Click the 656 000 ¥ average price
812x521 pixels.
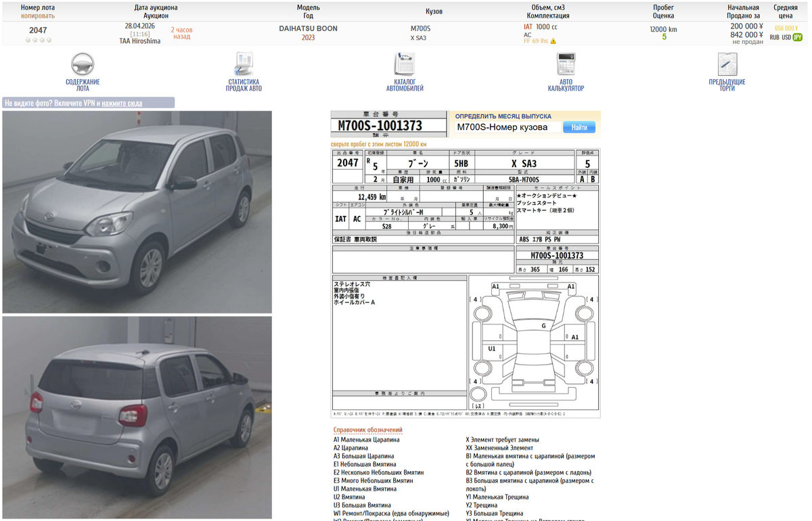point(786,28)
